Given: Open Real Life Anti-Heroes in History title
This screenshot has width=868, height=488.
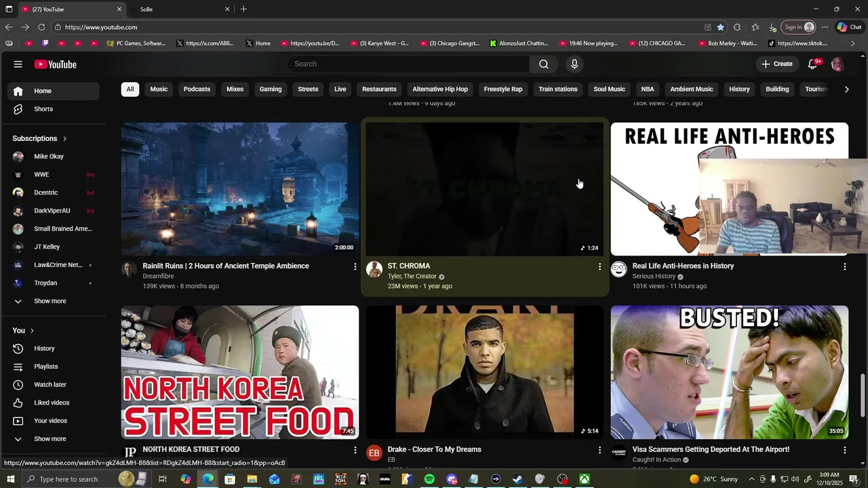Looking at the screenshot, I should [683, 266].
